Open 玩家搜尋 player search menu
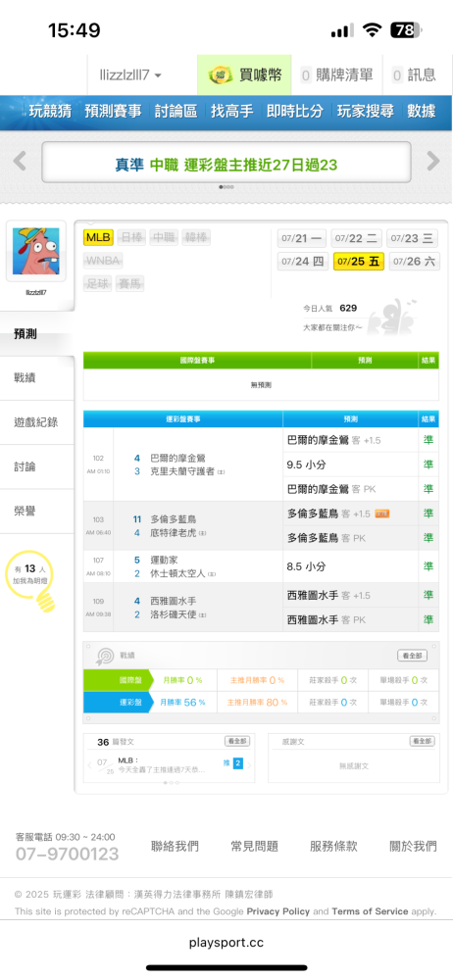 click(366, 112)
